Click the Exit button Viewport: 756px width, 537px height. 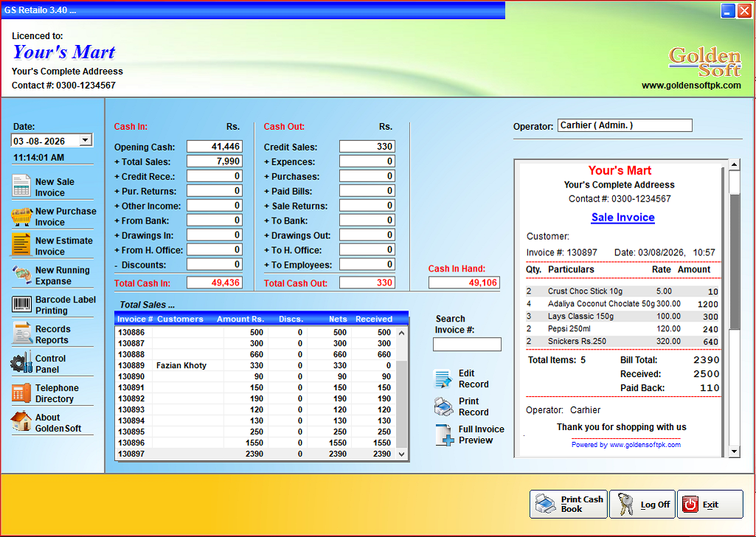click(710, 505)
